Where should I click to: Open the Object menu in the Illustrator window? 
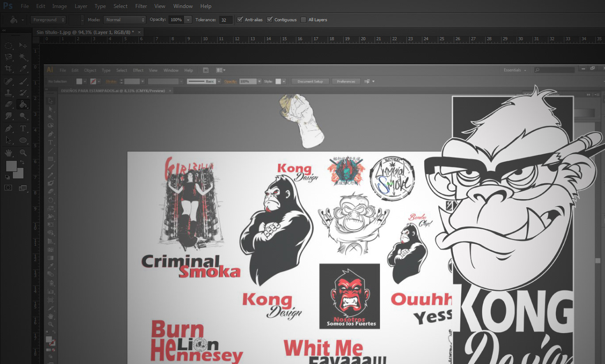pyautogui.click(x=90, y=70)
